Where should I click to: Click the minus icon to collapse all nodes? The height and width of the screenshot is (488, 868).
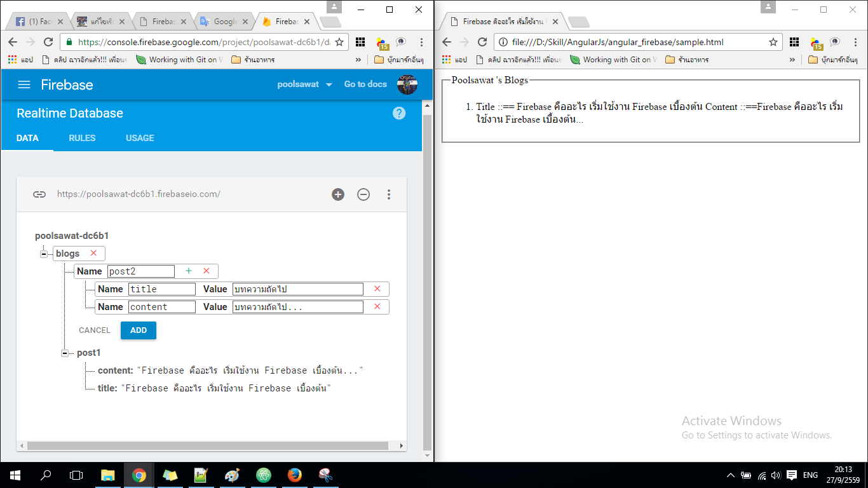[x=363, y=194]
